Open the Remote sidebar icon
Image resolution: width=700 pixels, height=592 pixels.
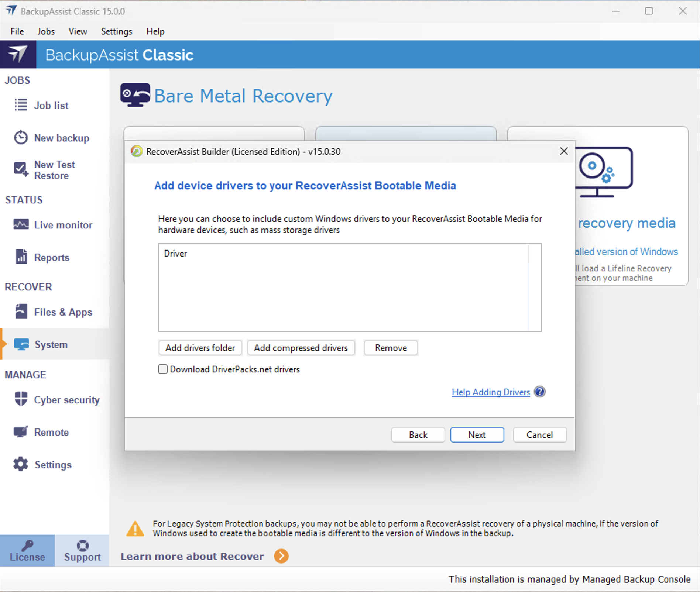[x=21, y=432]
